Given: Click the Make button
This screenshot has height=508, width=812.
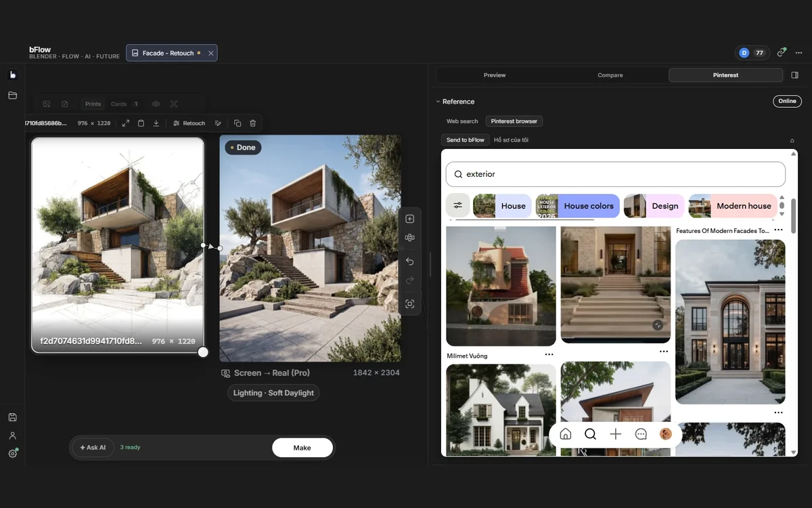Looking at the screenshot, I should 302,448.
